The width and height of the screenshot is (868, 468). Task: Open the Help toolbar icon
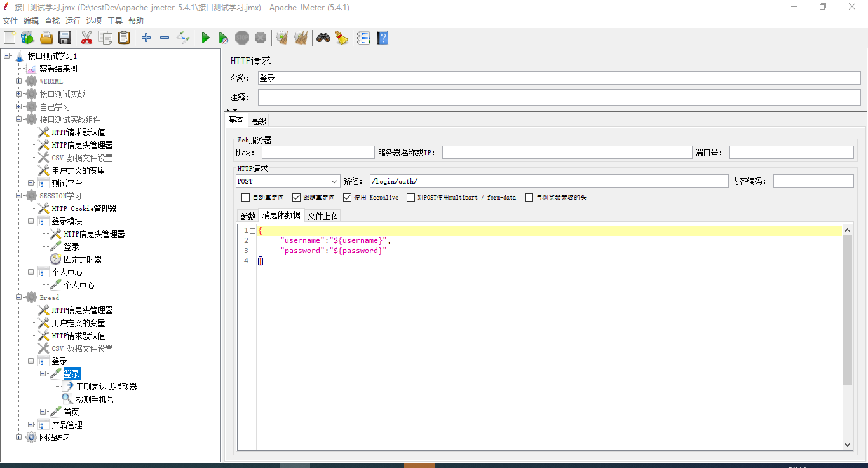(x=382, y=38)
